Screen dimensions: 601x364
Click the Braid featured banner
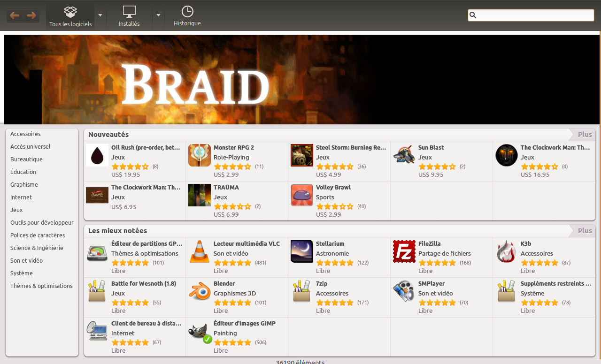[301, 79]
